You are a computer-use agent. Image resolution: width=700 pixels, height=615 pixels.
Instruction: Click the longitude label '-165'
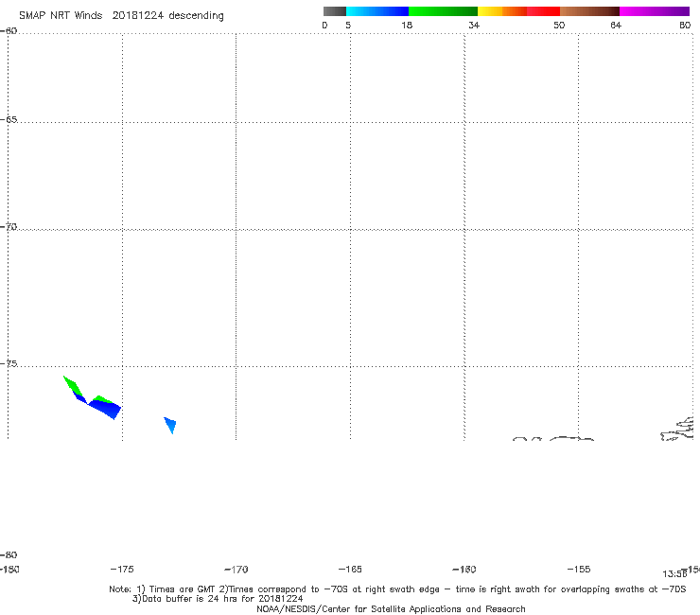tap(350, 569)
